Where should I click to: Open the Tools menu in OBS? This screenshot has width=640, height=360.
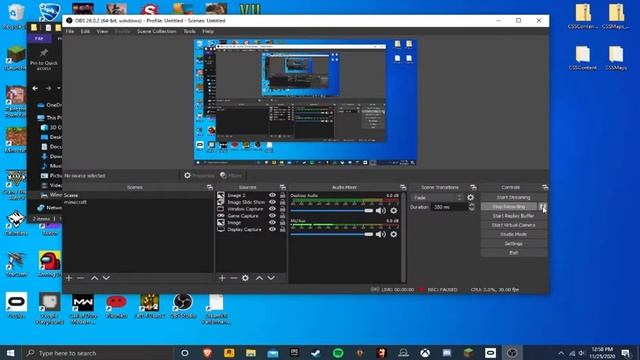click(189, 31)
